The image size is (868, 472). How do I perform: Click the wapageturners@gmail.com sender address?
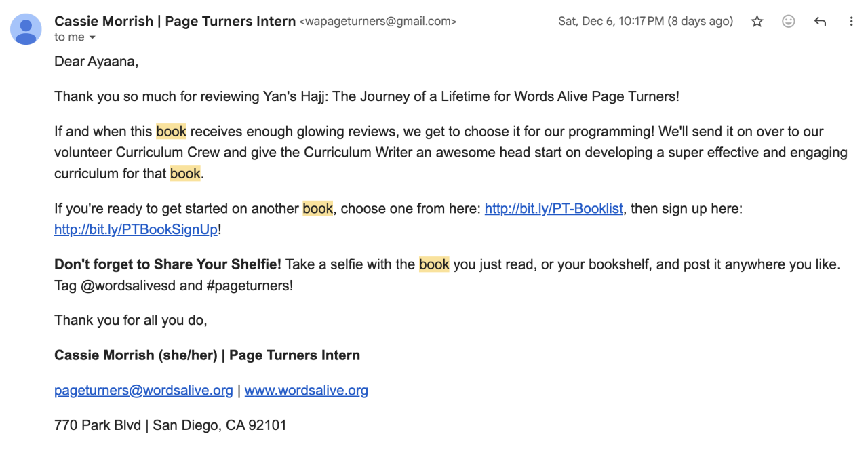[x=378, y=22]
